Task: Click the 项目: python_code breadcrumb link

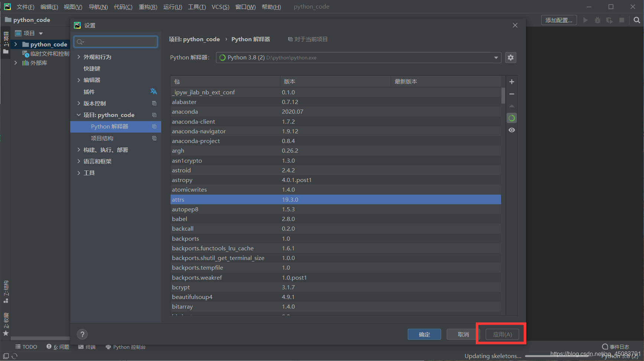Action: pyautogui.click(x=194, y=39)
